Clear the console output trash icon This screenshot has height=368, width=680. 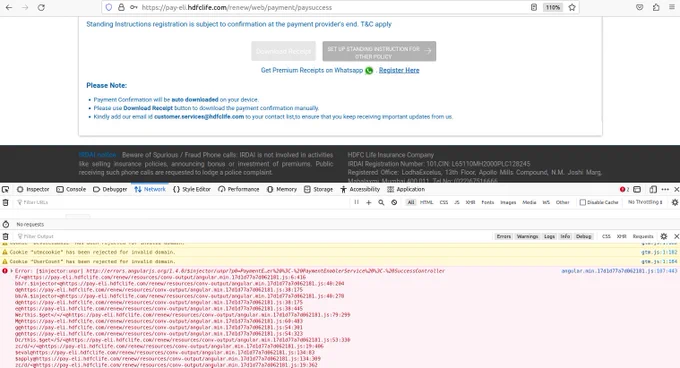6,237
